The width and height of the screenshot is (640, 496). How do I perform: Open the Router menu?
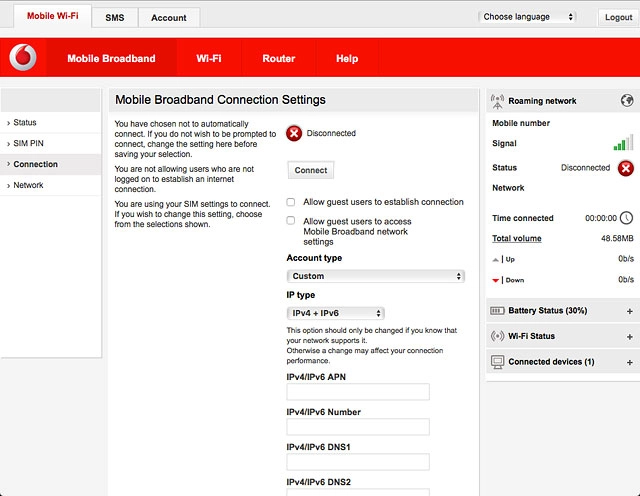tap(278, 59)
